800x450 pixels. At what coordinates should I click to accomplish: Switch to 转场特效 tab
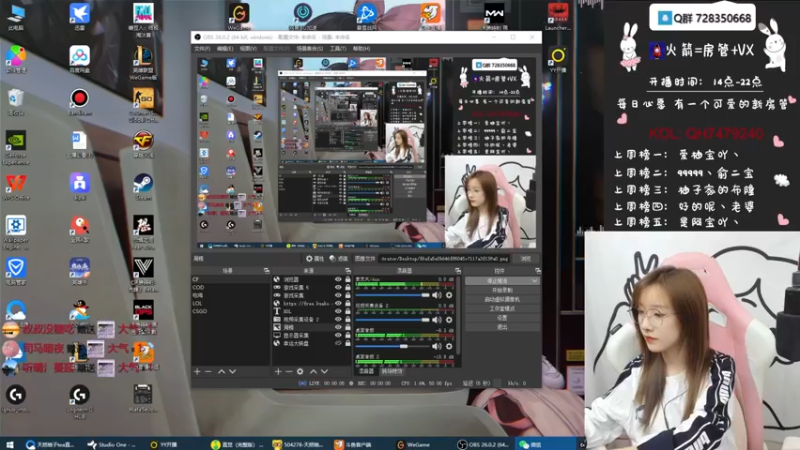tap(392, 371)
